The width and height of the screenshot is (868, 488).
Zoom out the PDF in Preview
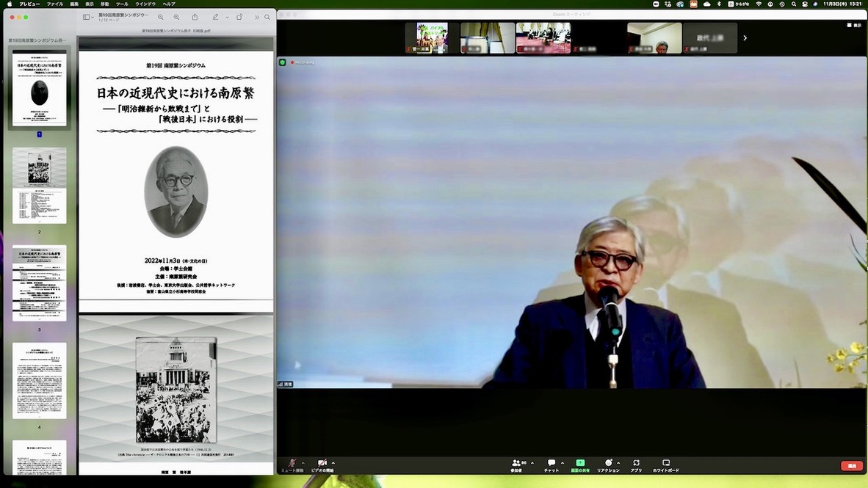coord(161,17)
